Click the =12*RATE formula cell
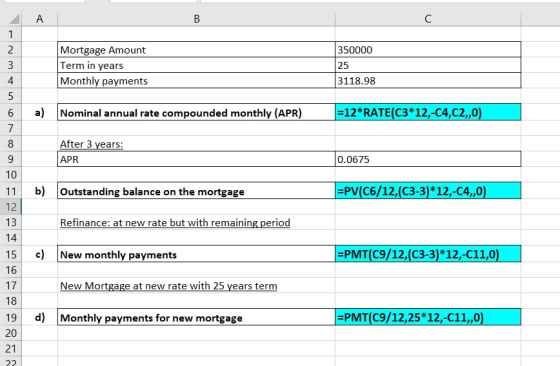The image size is (560, 366). click(428, 112)
